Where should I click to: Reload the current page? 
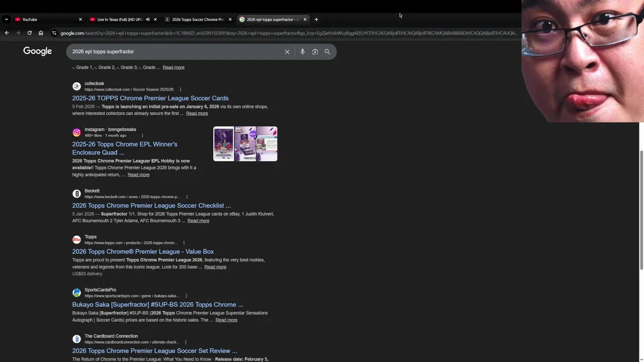click(30, 33)
